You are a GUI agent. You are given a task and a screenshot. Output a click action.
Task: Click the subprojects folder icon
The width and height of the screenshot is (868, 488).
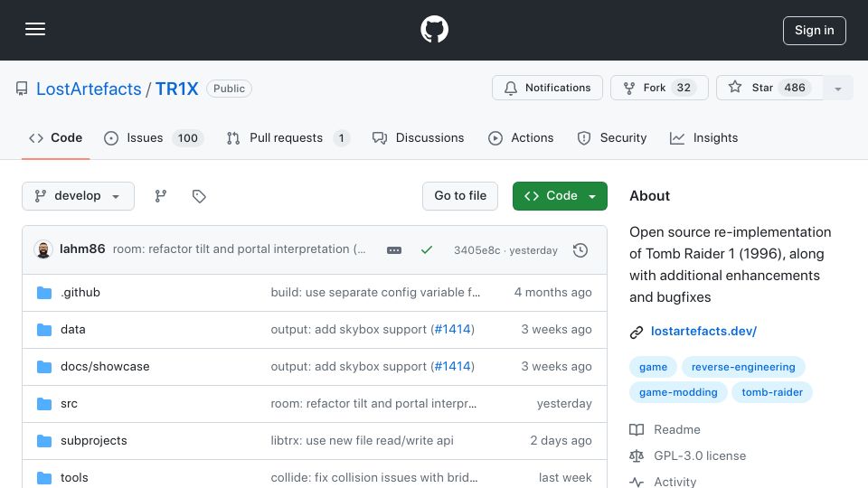[x=44, y=441]
